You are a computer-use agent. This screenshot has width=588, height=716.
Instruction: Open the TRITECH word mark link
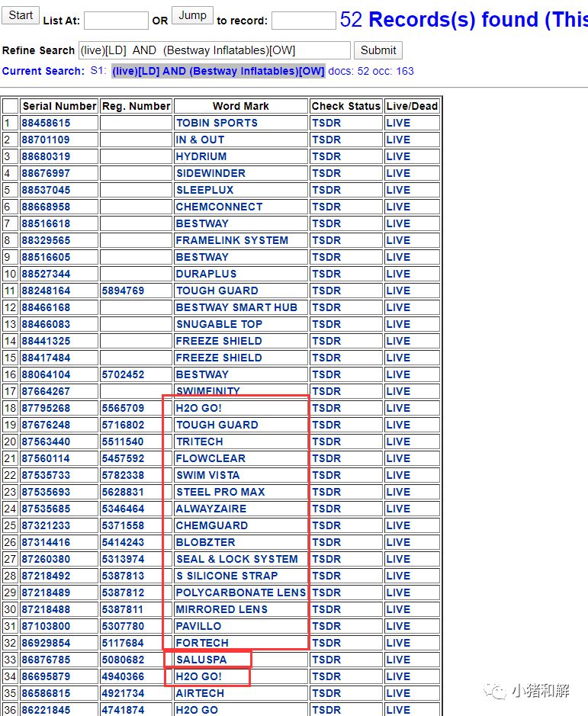(199, 441)
